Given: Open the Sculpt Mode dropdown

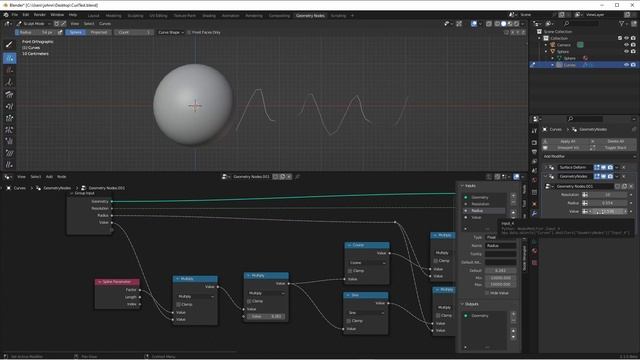Looking at the screenshot, I should (x=34, y=24).
